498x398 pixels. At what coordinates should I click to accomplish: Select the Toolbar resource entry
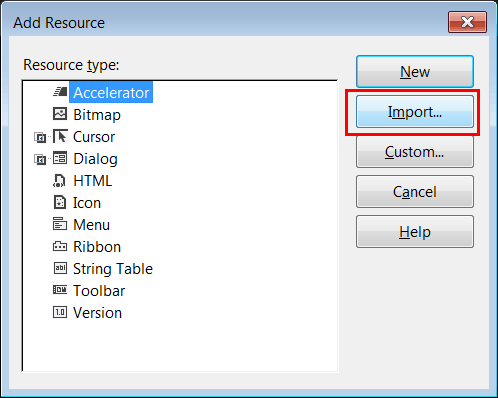(x=99, y=291)
